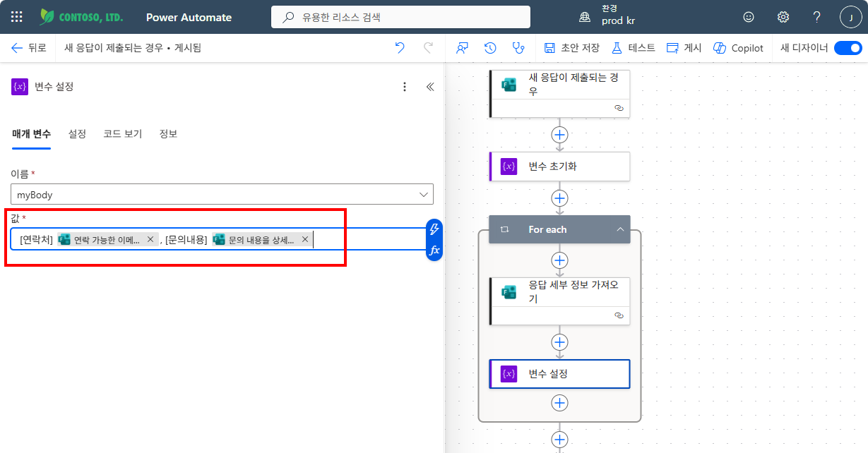This screenshot has width=868, height=453.
Task: Open the Settings gear
Action: [x=783, y=17]
